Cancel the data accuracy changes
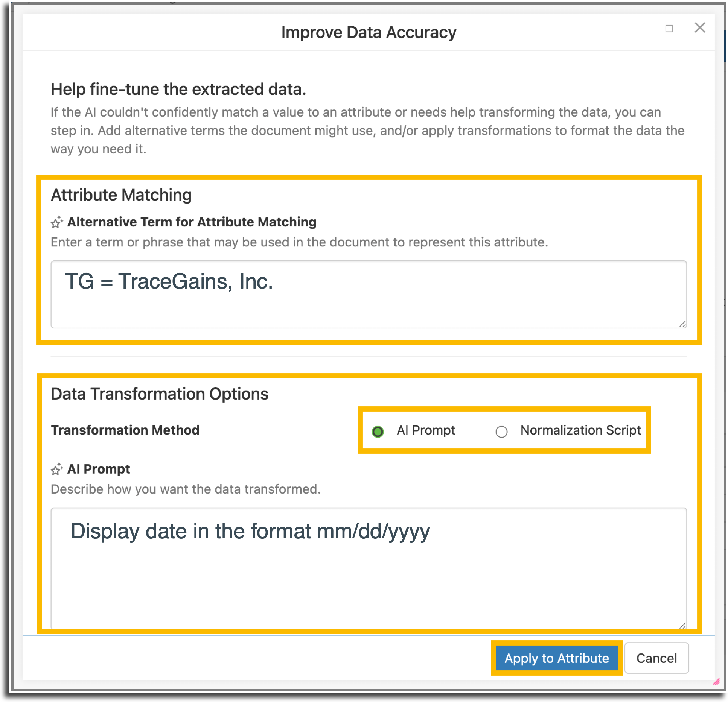 tap(656, 658)
